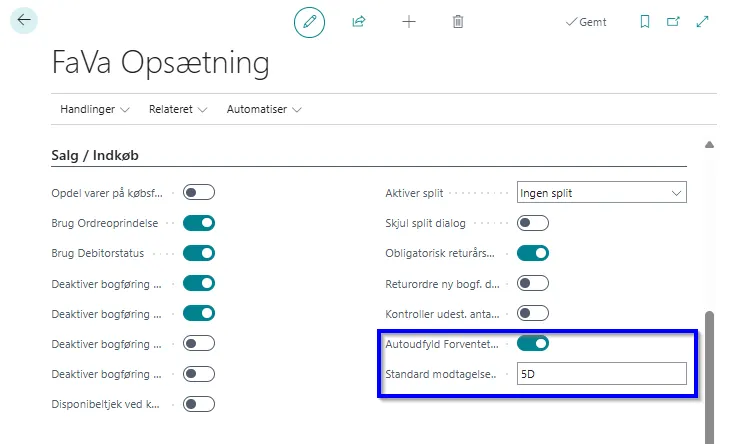Toggle Autoudfyld Forventet switch off
Screen dimensions: 746x444
tap(533, 344)
